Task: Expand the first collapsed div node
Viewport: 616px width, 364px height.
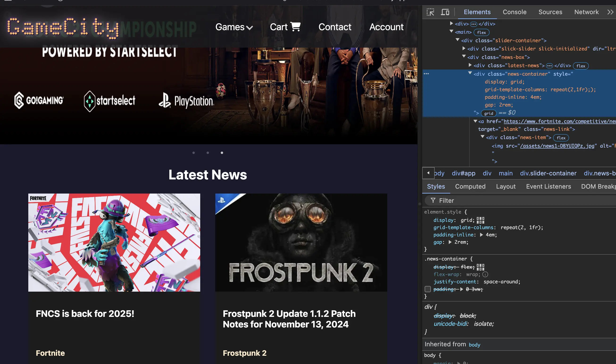Action: click(x=451, y=23)
